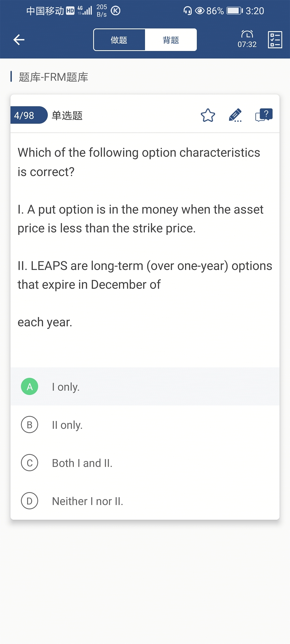The width and height of the screenshot is (290, 644).
Task: Tap the headphone icon in status bar
Action: tap(187, 11)
